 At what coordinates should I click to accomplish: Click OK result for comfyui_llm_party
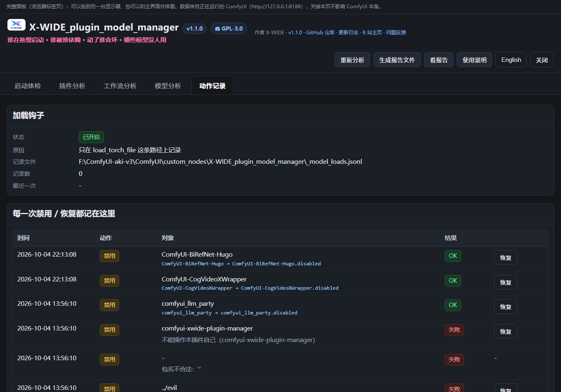coord(453,305)
